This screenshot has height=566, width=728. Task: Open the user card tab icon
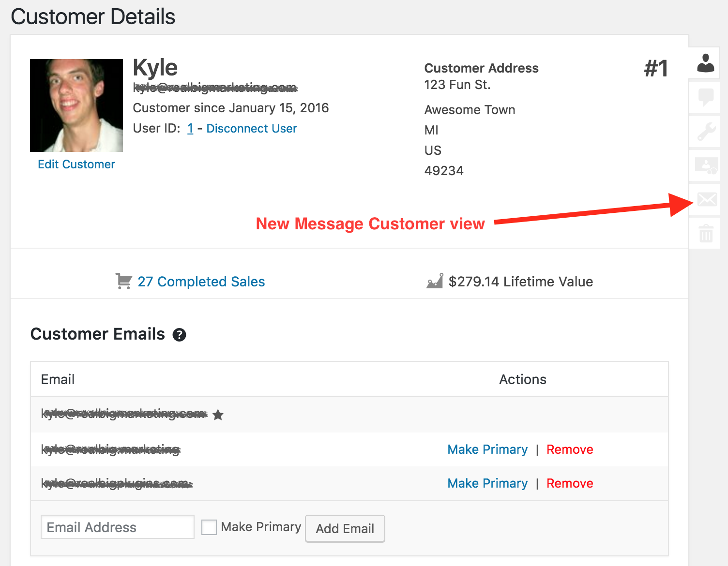click(705, 166)
